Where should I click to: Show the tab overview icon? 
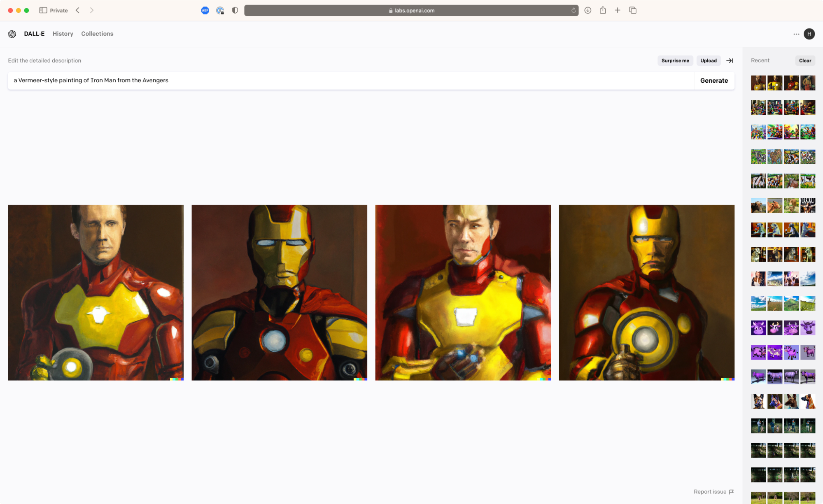click(x=633, y=10)
